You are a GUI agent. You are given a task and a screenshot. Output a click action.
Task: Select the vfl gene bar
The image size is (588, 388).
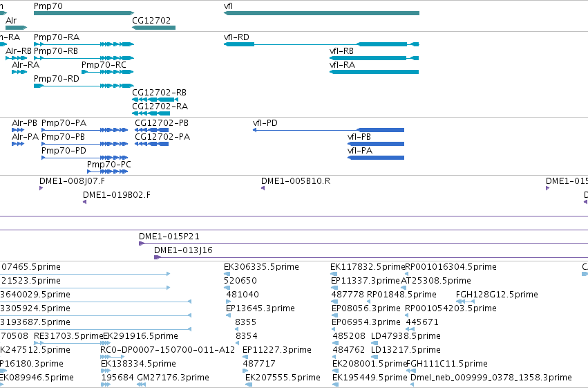pyautogui.click(x=321, y=13)
